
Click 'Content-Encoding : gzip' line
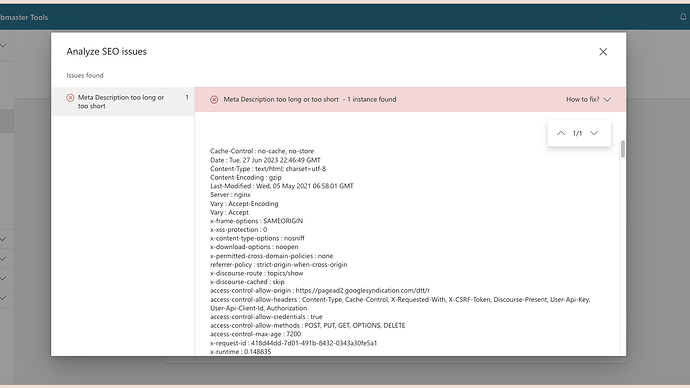tap(246, 177)
